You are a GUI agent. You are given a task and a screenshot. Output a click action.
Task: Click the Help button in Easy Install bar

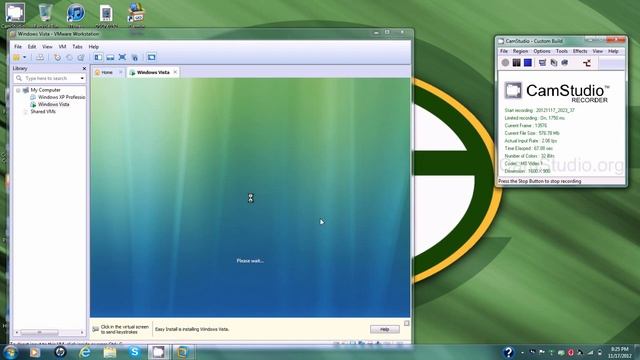(384, 329)
